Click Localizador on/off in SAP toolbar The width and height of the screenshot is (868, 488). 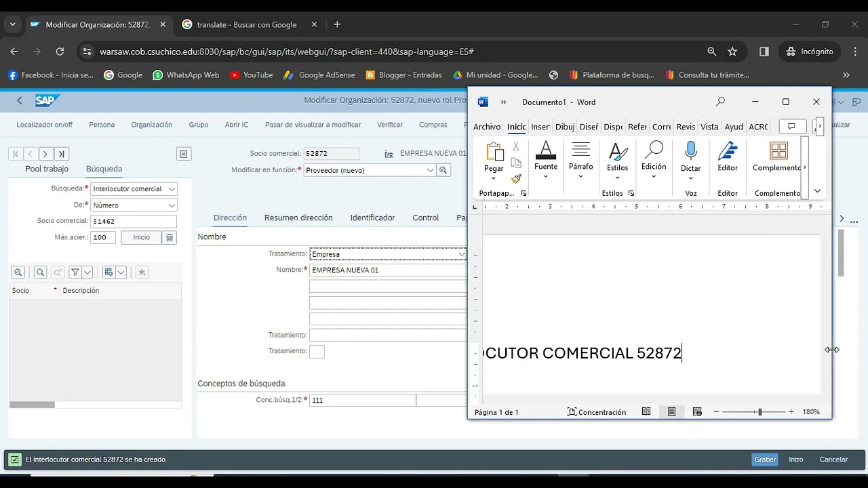coord(45,125)
